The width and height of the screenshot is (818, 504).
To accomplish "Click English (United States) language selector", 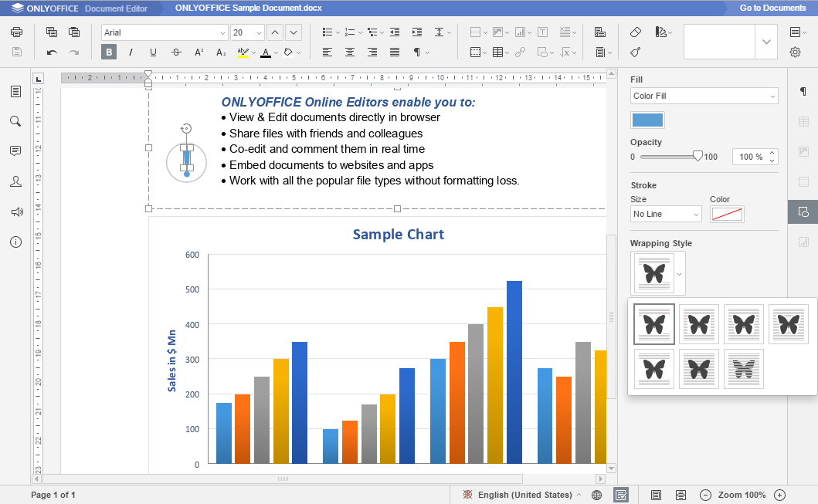I will pos(525,495).
